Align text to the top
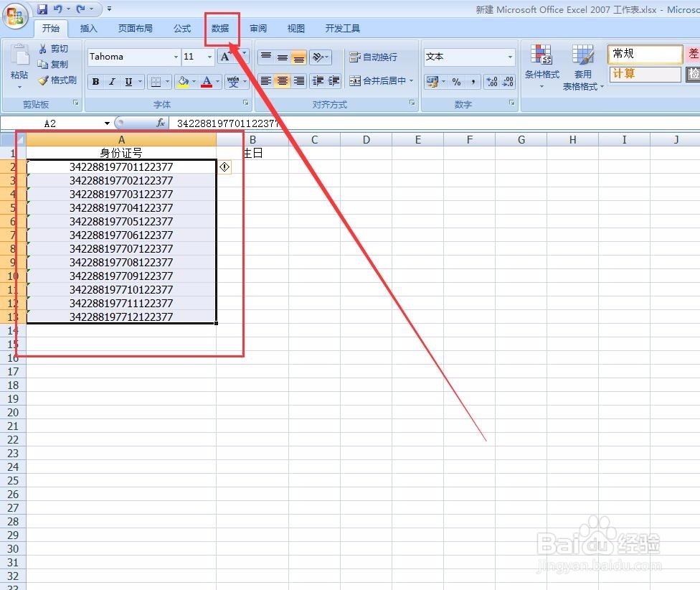 tap(266, 57)
